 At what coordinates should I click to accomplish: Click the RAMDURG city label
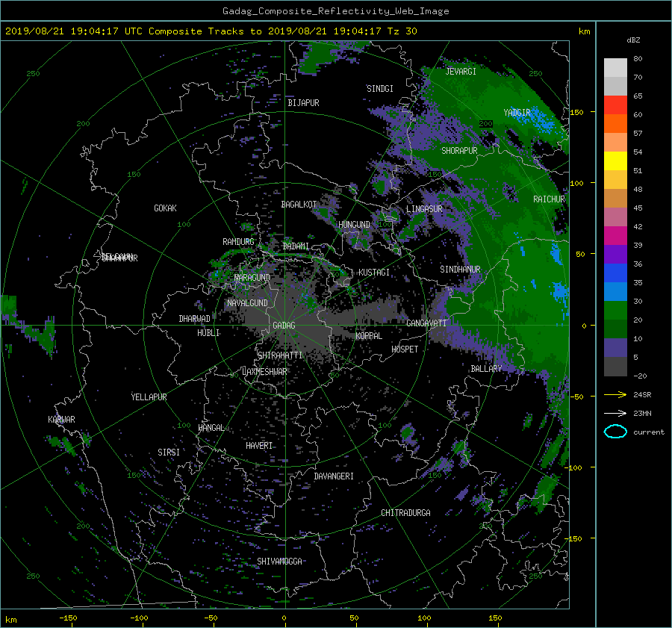[x=238, y=242]
